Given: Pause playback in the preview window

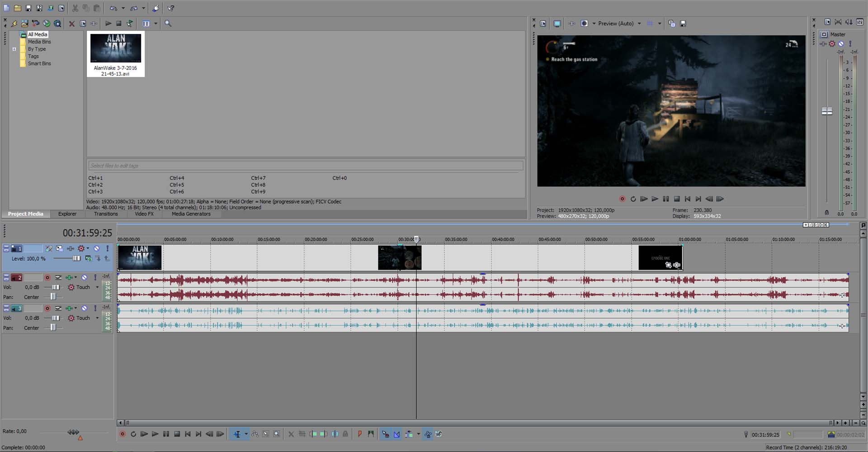Looking at the screenshot, I should coord(665,199).
